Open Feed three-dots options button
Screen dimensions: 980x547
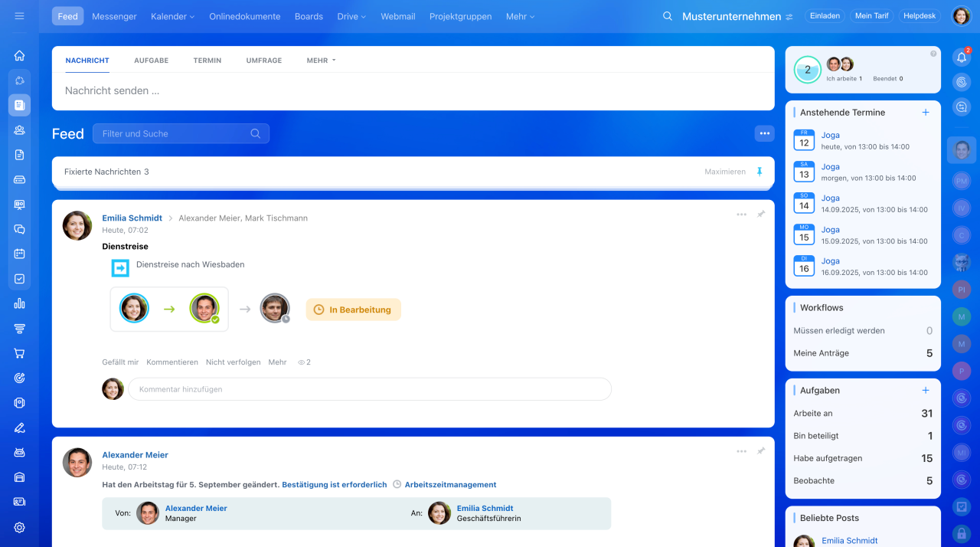click(764, 133)
